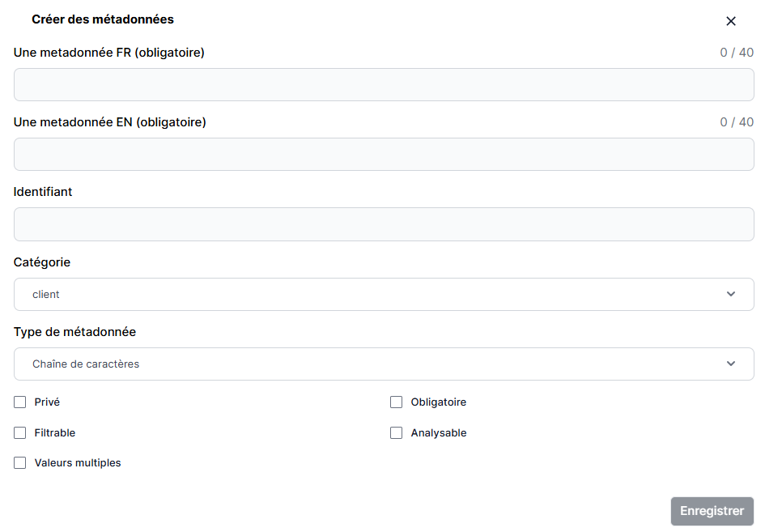
Task: Toggle the Analysable checkbox
Action: click(x=397, y=433)
